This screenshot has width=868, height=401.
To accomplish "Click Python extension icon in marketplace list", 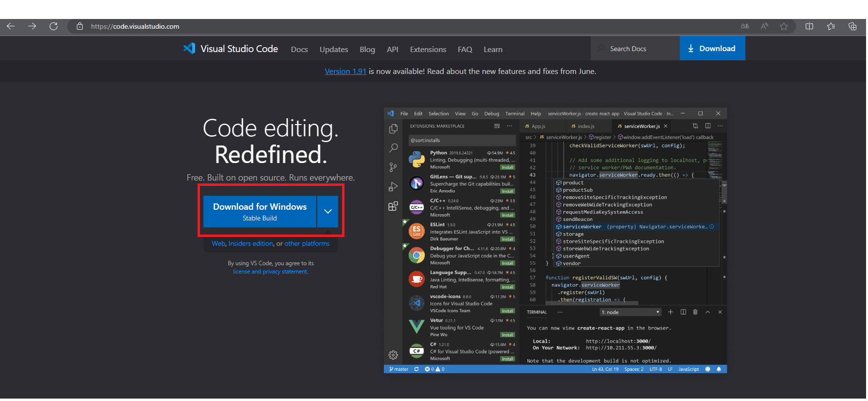I will pos(416,160).
